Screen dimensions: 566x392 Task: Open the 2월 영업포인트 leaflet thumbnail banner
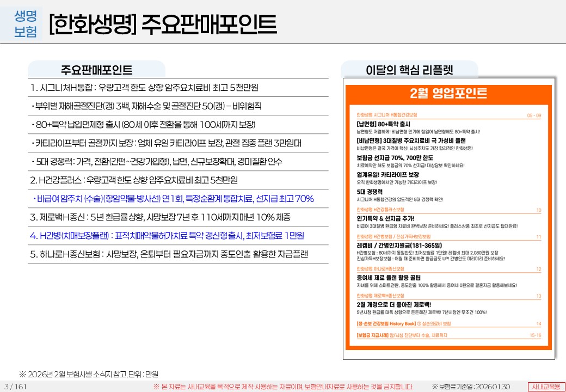[448, 93]
